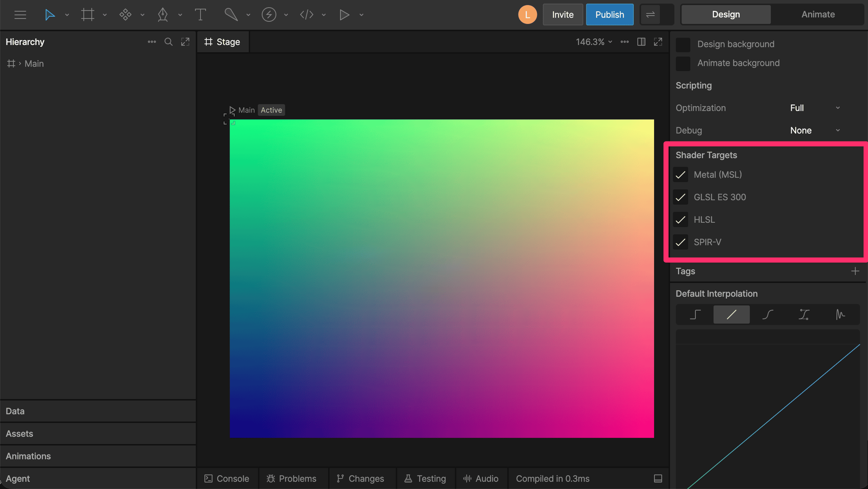Select the components layout tool
This screenshot has width=868, height=489.
point(125,15)
